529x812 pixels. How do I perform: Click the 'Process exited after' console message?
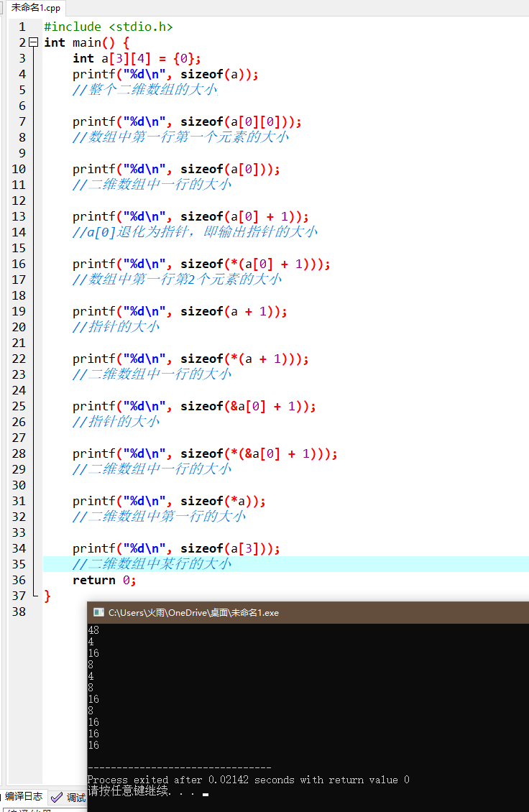[x=248, y=780]
